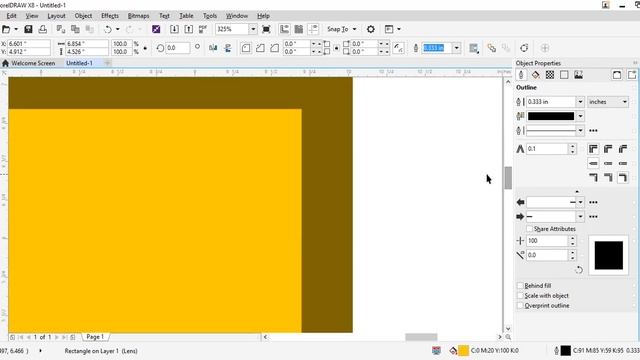This screenshot has height=360, width=640.
Task: Check the Scale with object option
Action: (x=520, y=296)
